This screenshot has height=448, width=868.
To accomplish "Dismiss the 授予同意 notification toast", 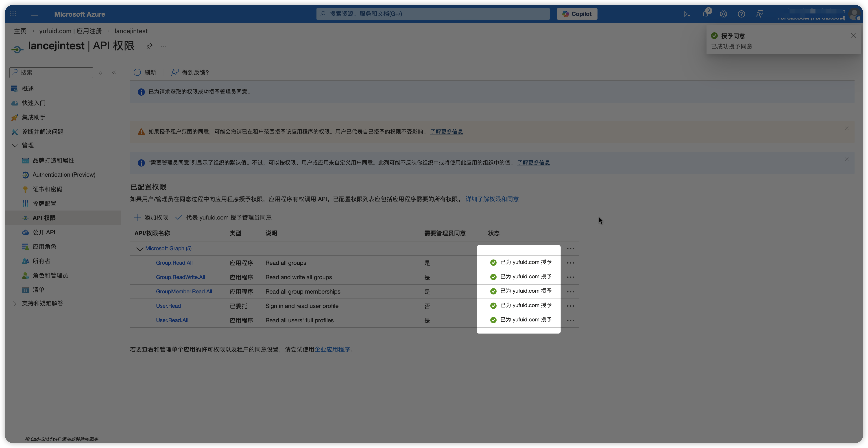I will point(853,36).
